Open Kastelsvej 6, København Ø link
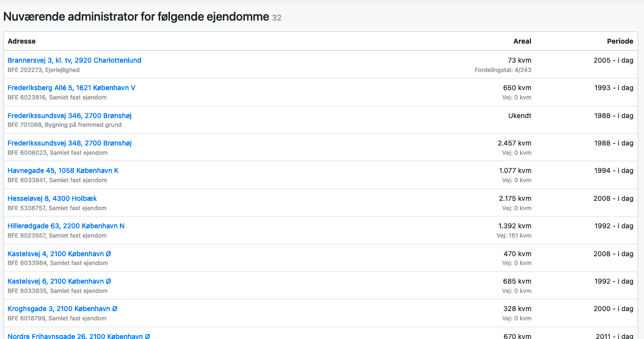This screenshot has height=339, width=644. [59, 281]
